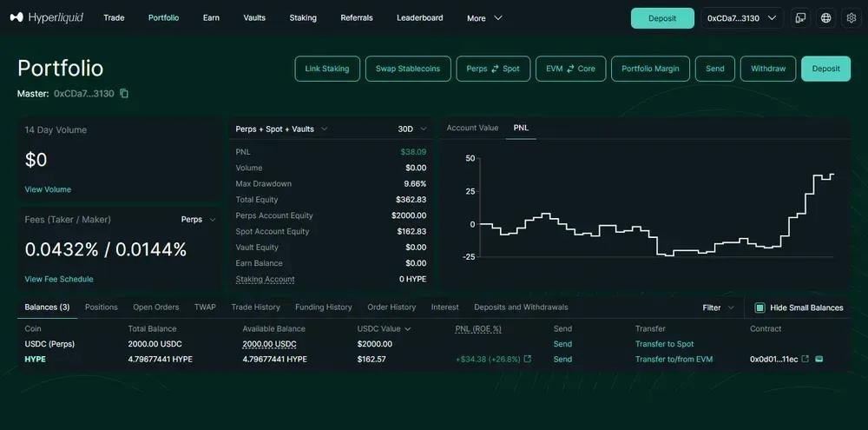Click the Perps ⇄ Spot transfer button
This screenshot has width=868, height=430.
(x=493, y=69)
